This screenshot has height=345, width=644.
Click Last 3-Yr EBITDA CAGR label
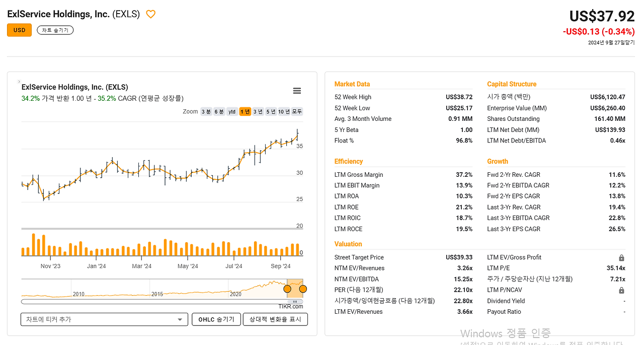click(x=518, y=218)
